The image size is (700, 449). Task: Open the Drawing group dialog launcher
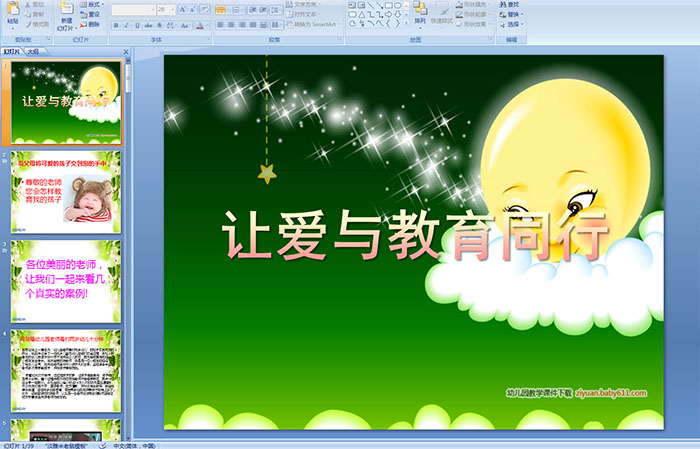point(491,40)
